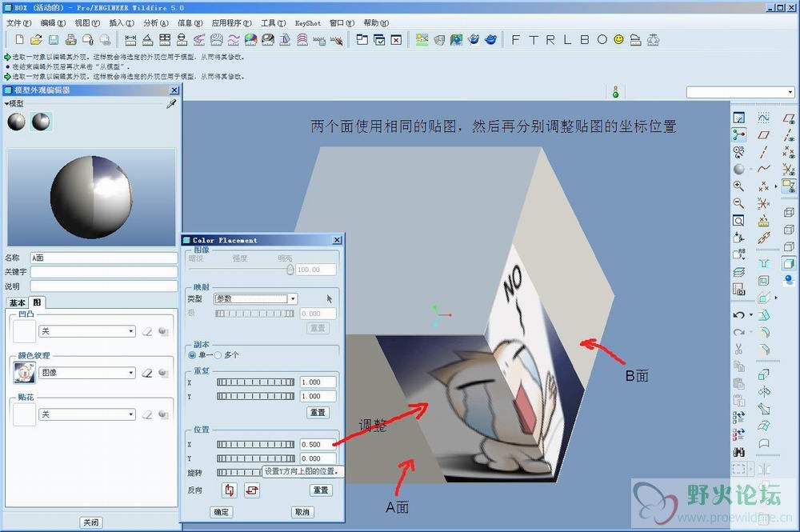Click 重置 button next to 反向
This screenshot has height=532, width=800.
click(321, 490)
